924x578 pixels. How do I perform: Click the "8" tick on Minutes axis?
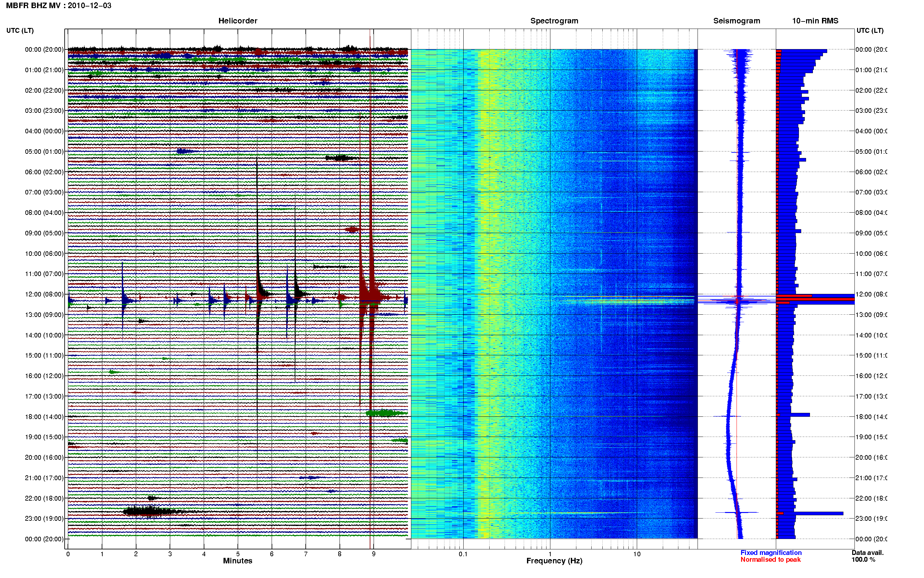point(340,554)
